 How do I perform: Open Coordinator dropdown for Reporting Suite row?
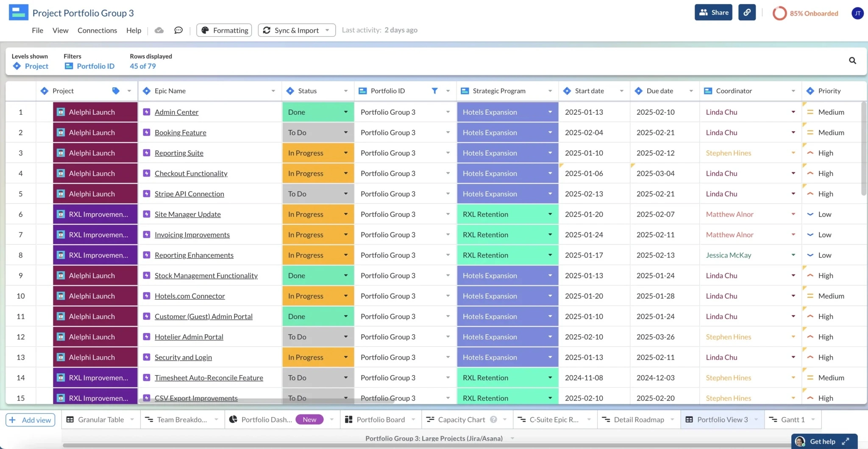click(x=793, y=153)
